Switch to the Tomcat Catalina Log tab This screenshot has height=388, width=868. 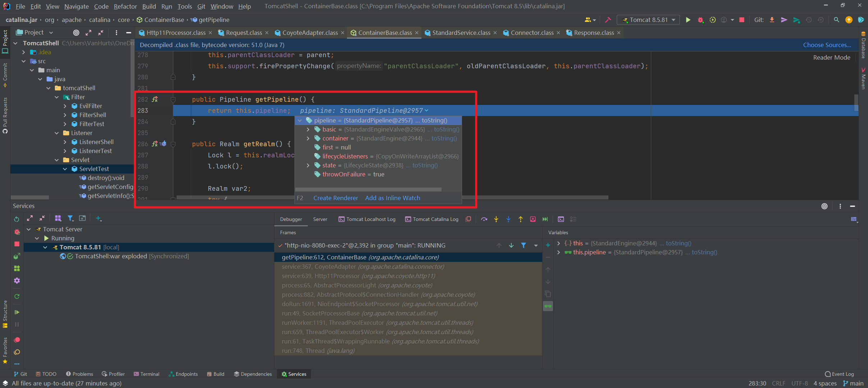[435, 219]
